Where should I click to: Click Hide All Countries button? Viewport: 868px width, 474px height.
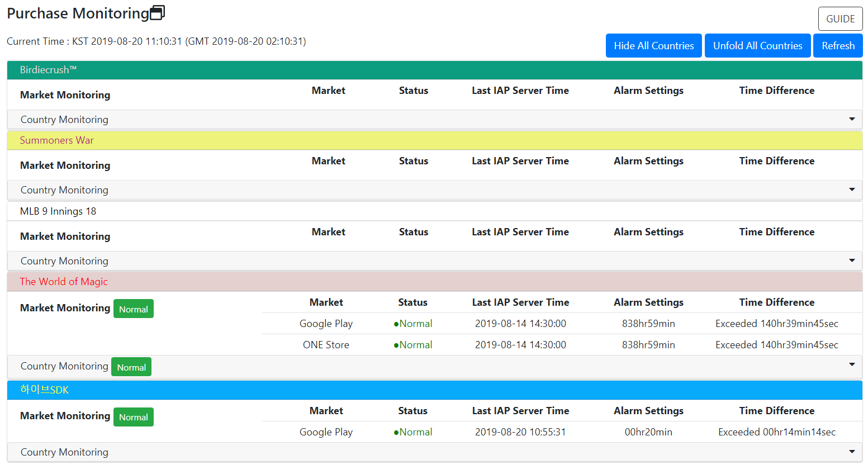tap(653, 46)
